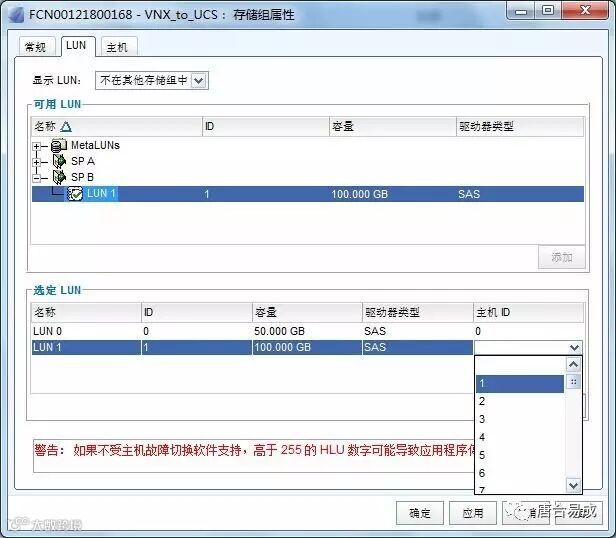Open the 主机 ID dropdown for LUN 1
This screenshot has height=538, width=616.
coord(574,347)
